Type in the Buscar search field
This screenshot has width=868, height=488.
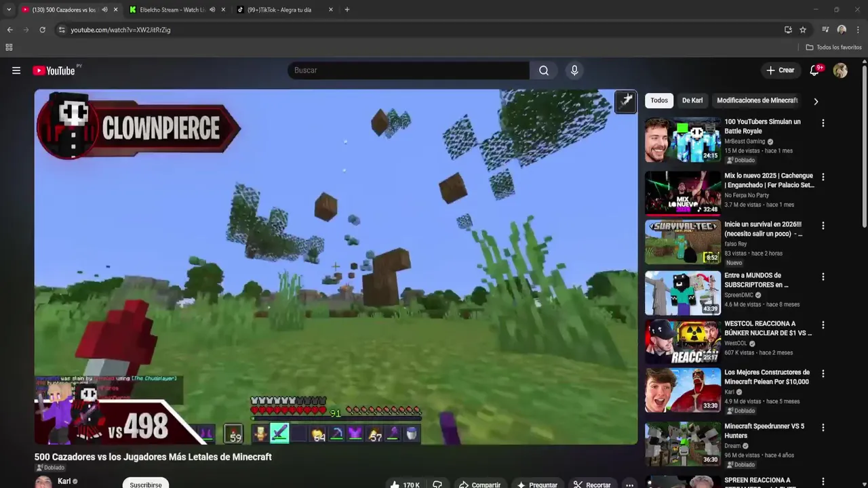408,70
